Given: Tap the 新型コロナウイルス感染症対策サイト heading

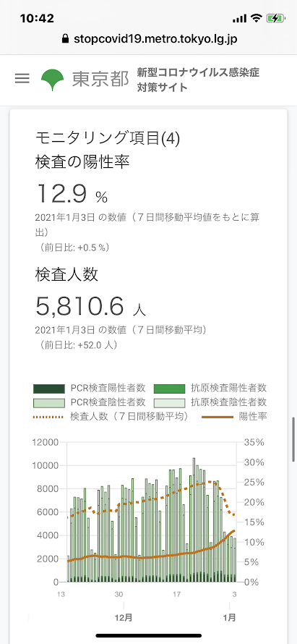Looking at the screenshot, I should 199,80.
